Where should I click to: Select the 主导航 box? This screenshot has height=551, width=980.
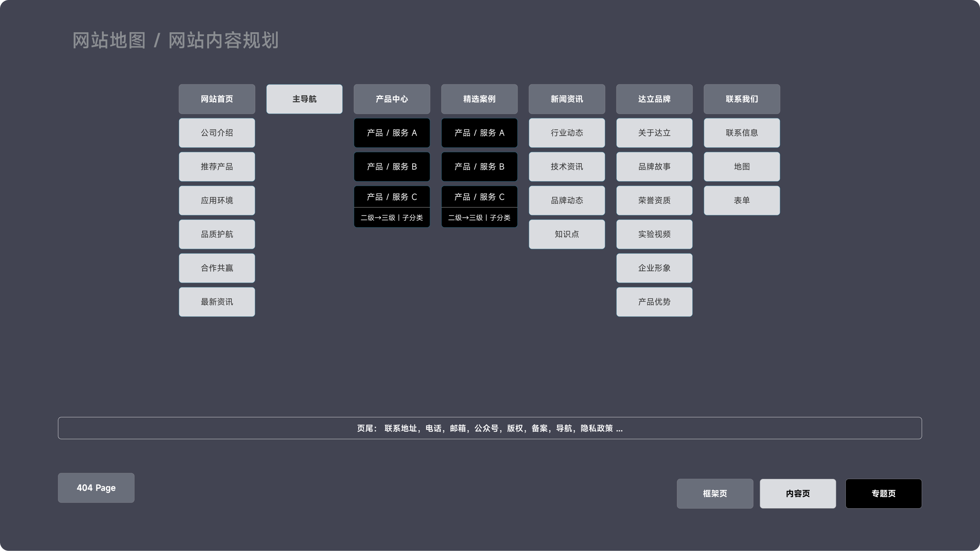click(304, 99)
